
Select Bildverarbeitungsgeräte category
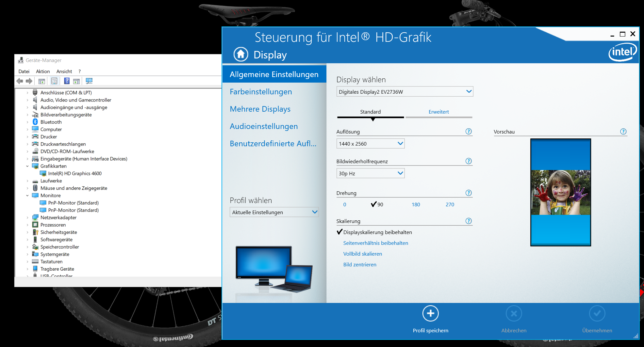coord(66,115)
